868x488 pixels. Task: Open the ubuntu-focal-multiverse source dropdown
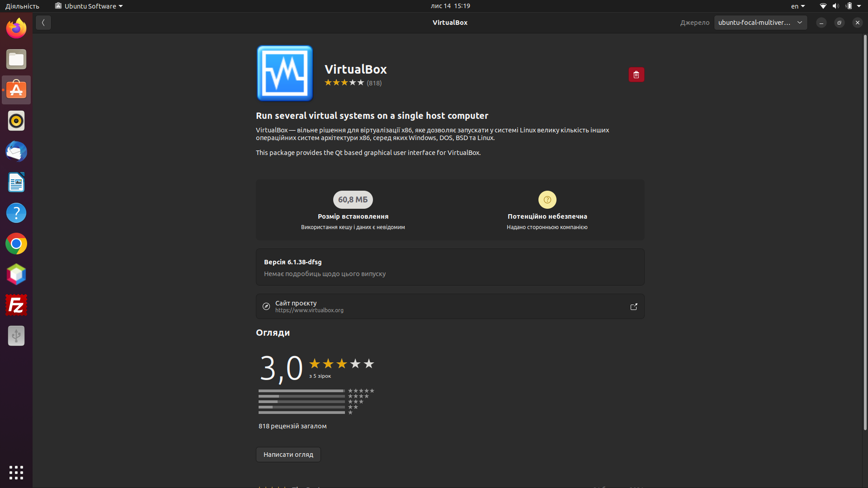tap(760, 22)
